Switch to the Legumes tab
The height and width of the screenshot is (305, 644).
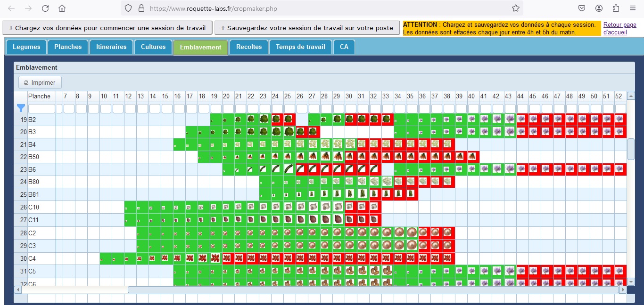26,47
